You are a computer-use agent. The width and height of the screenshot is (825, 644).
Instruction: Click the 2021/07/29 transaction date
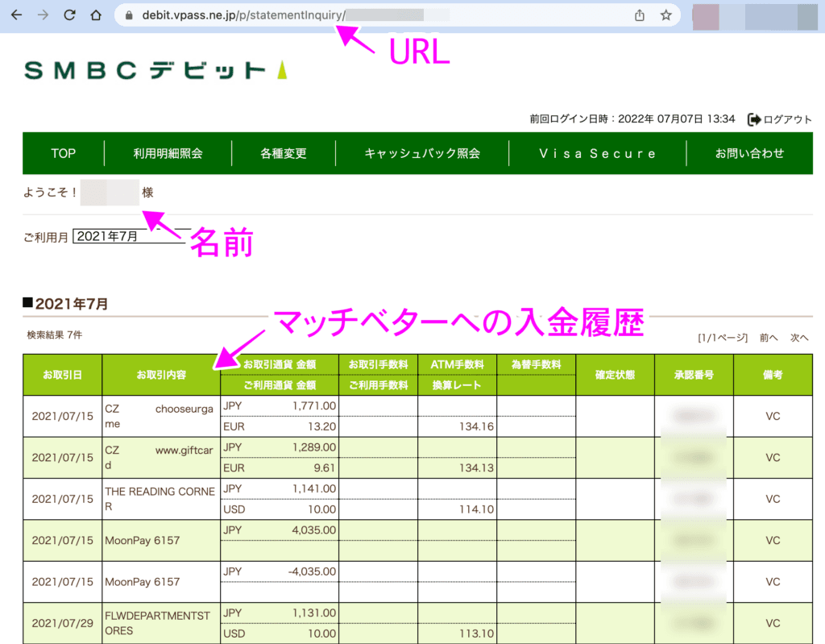coord(63,623)
